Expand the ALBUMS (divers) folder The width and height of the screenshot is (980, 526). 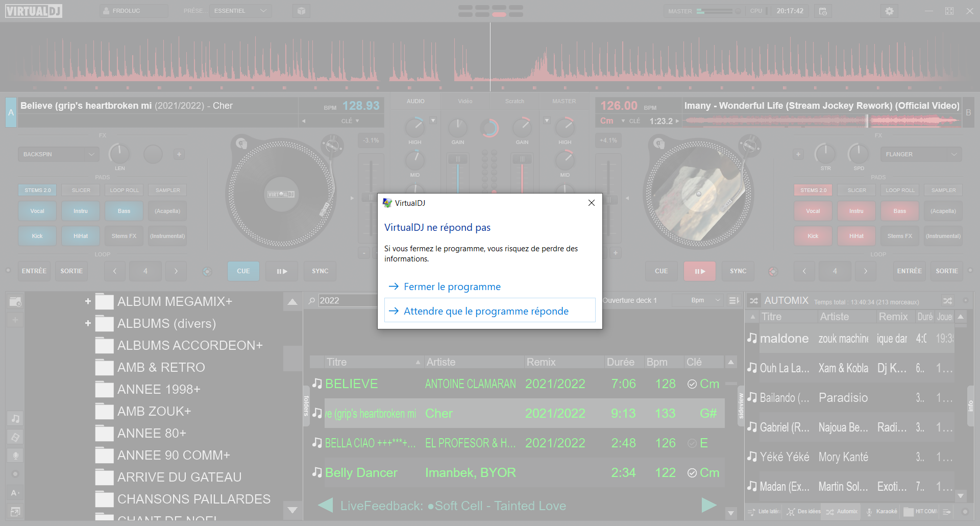88,323
